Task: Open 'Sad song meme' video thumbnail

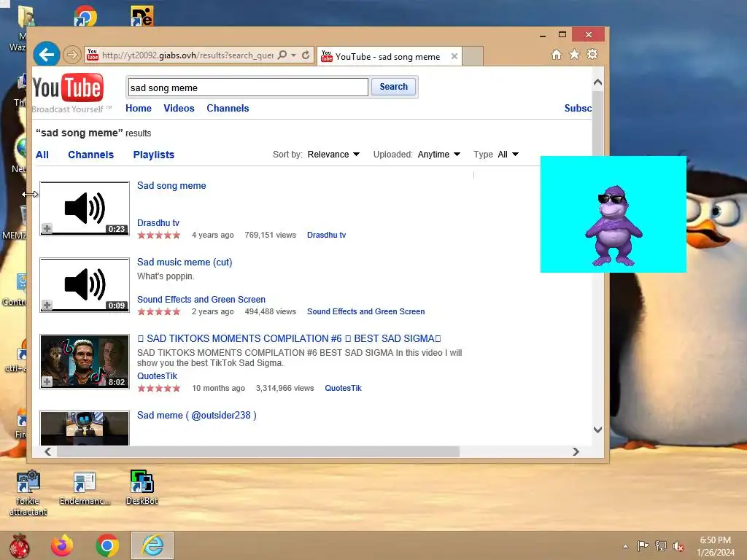Action: [x=85, y=208]
